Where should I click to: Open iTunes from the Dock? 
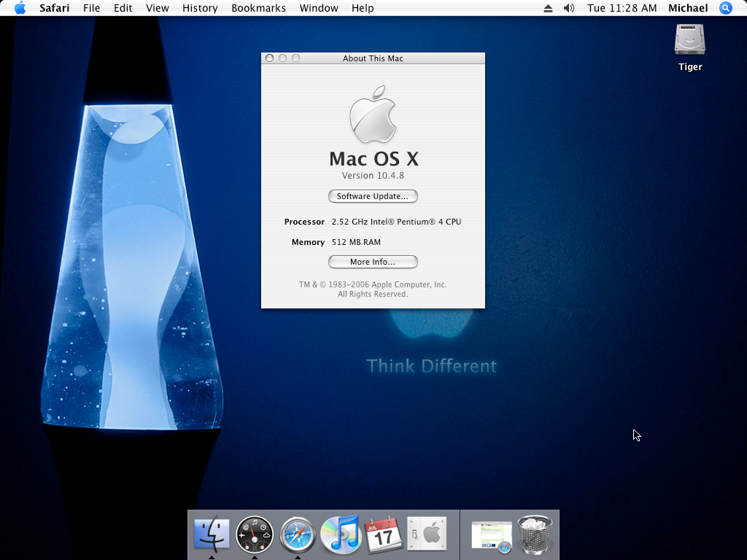click(x=341, y=535)
